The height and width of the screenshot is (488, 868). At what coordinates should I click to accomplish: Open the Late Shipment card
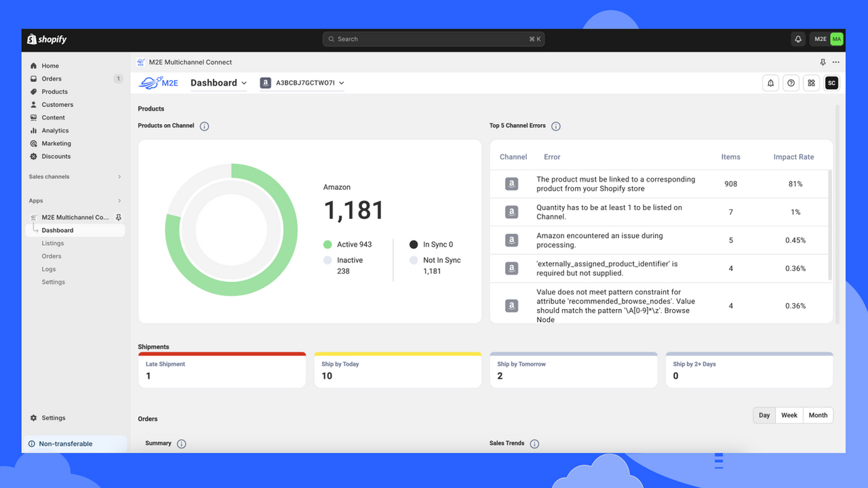pos(222,370)
